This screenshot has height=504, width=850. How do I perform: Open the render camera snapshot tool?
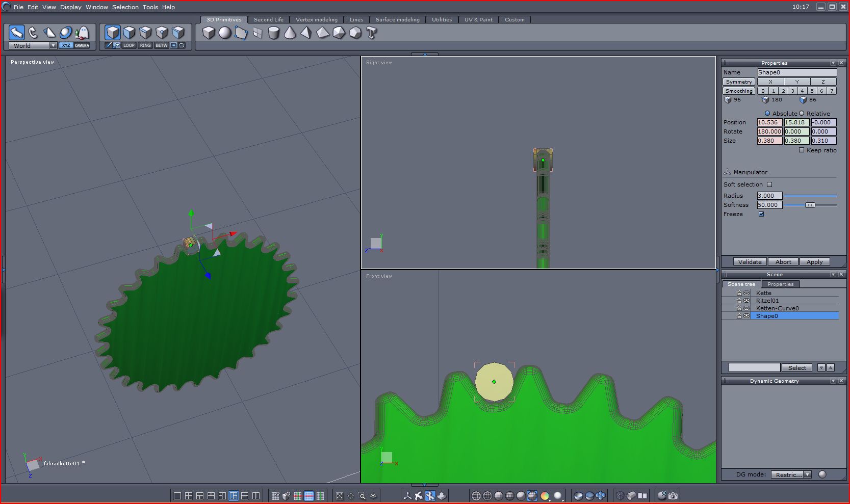673,496
